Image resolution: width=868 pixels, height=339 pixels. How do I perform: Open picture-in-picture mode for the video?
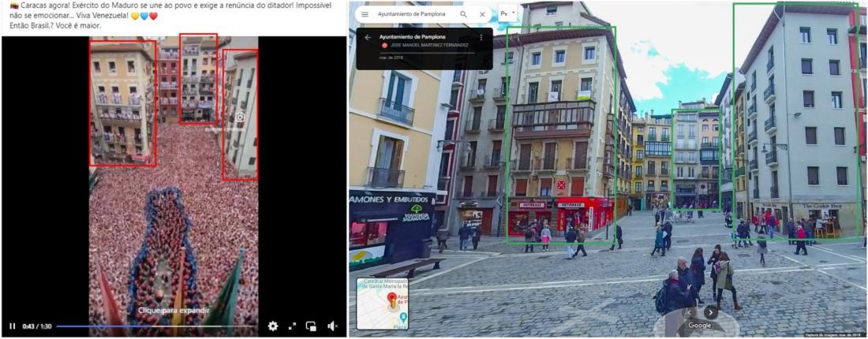[311, 326]
